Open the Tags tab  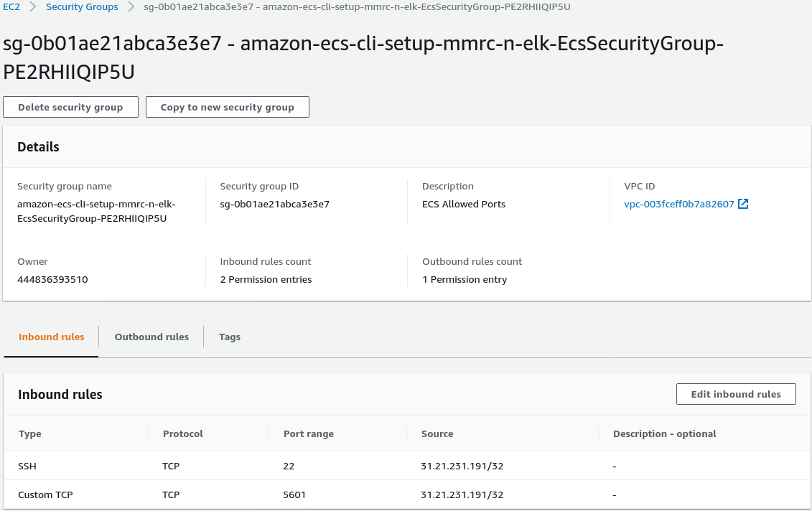pos(230,337)
